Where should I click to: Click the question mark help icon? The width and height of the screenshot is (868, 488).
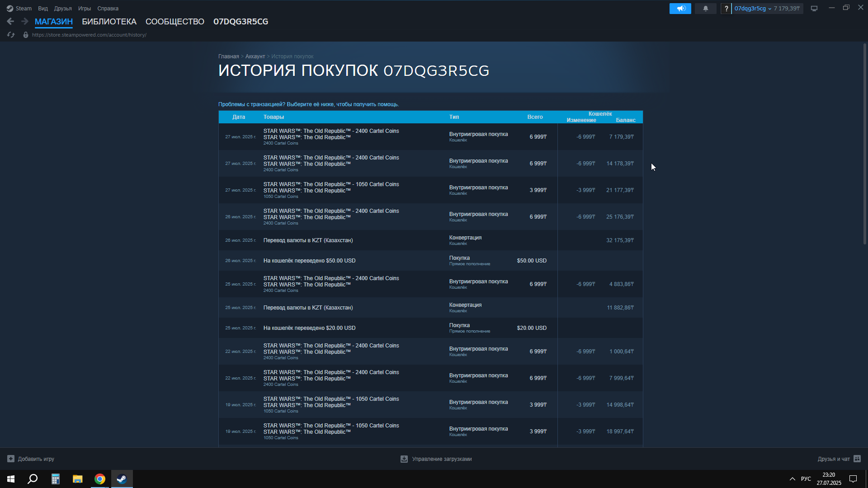click(726, 9)
